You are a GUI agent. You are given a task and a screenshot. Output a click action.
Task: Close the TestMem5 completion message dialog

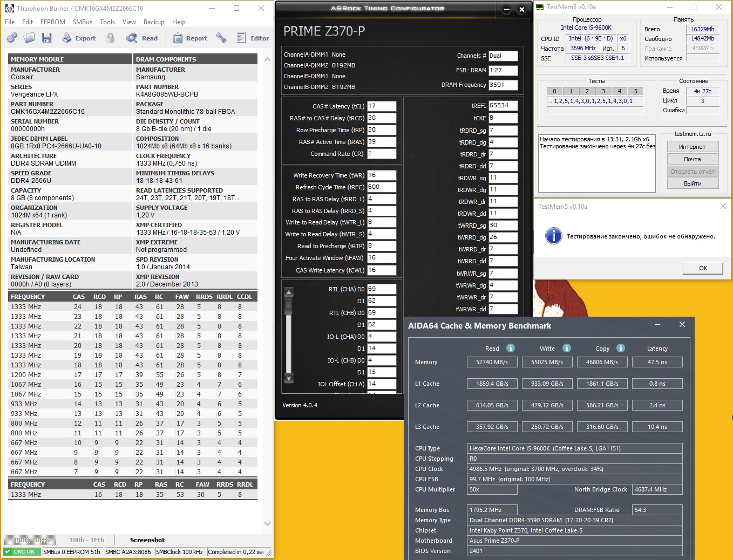coord(723,206)
